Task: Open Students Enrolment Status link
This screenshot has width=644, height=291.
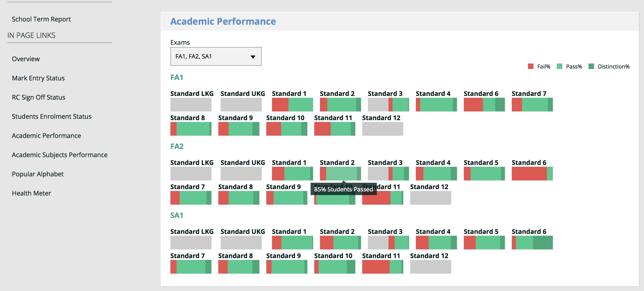Action: (52, 116)
